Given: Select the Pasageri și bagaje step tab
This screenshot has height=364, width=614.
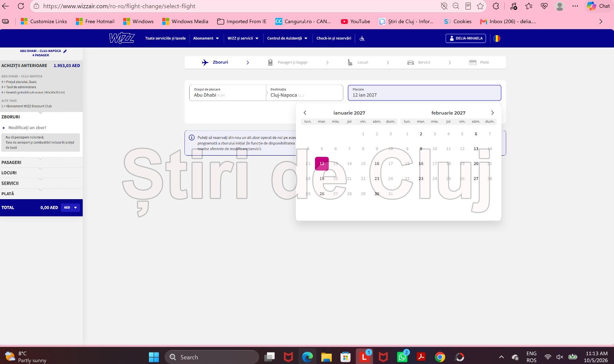Looking at the screenshot, I should (x=287, y=62).
